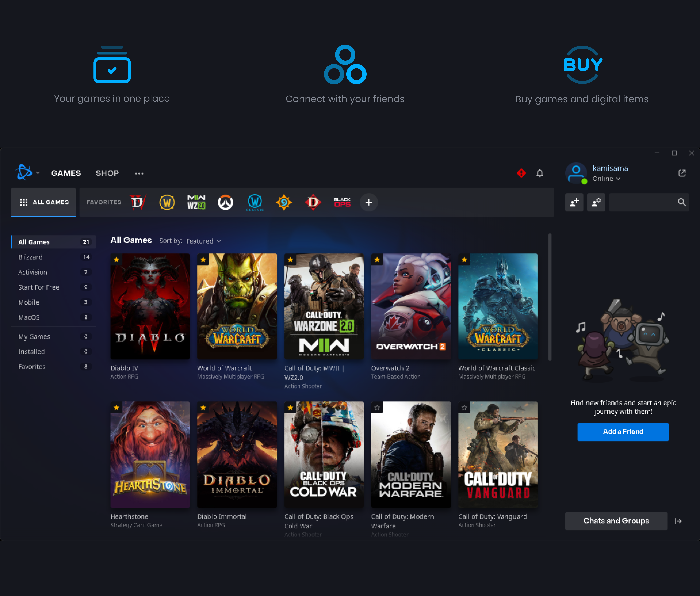Screen dimensions: 700x596
Task: Open the World of Warcraft cover art
Action: coord(237,306)
